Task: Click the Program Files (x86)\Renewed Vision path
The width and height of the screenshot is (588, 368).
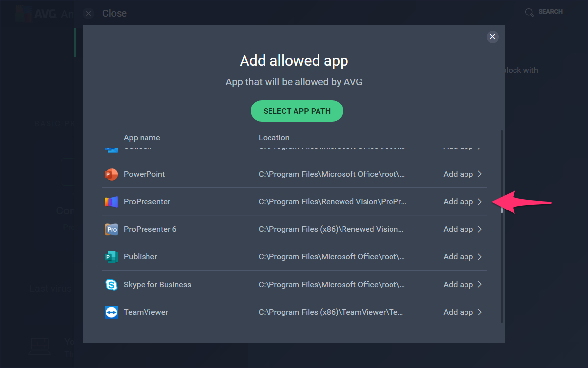Action: 331,229
